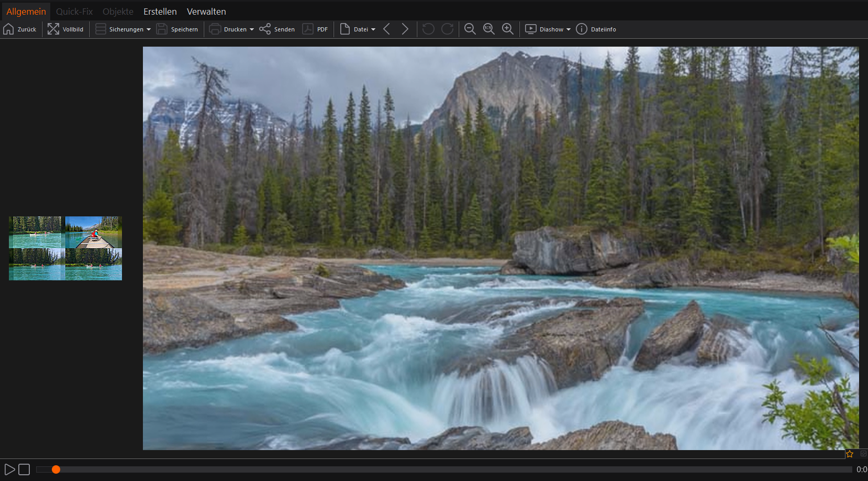Switch to the Erstellen tab
Image resolution: width=868 pixels, height=481 pixels.
pyautogui.click(x=160, y=12)
